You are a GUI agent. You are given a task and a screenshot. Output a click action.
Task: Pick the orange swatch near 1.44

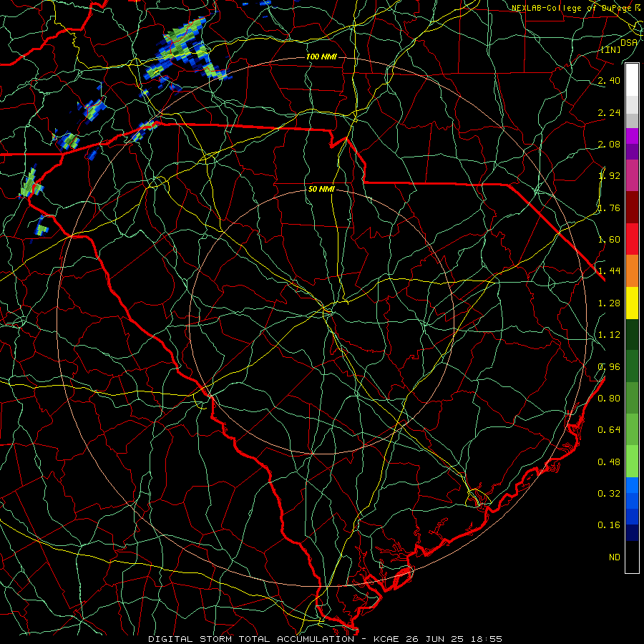[x=632, y=270]
